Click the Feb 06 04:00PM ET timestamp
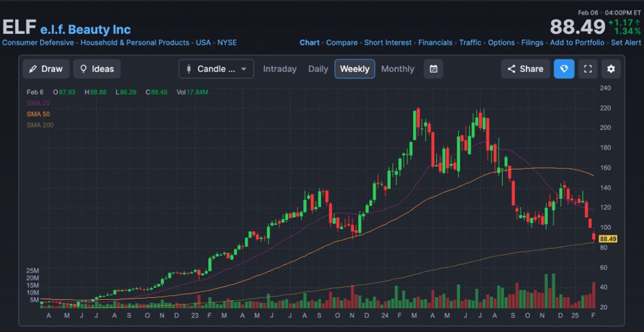The image size is (644, 332). 609,13
